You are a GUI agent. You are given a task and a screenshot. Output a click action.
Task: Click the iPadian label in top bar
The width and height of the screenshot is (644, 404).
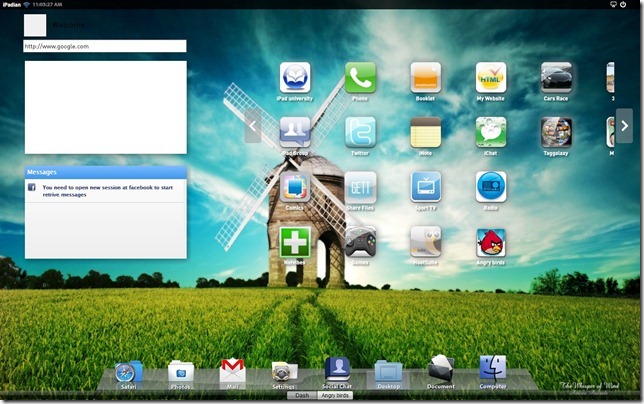[11, 5]
